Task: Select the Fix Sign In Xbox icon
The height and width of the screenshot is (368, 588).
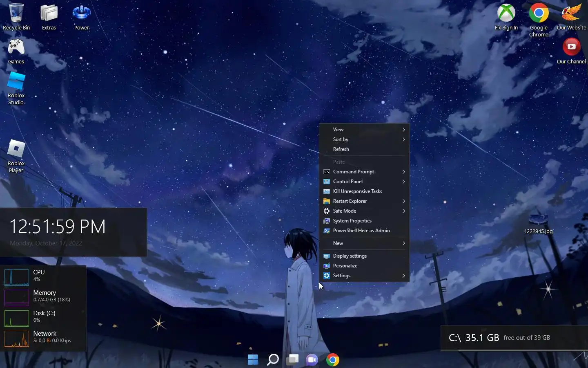Action: pyautogui.click(x=506, y=13)
